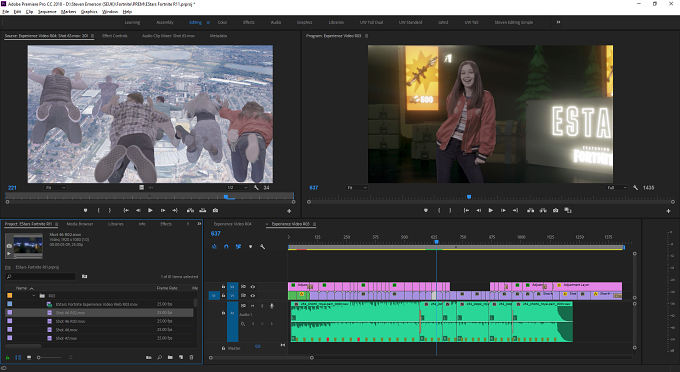Toggle lock on Audio 1 track
Image resolution: width=680 pixels, height=372 pixels.
coord(223,313)
